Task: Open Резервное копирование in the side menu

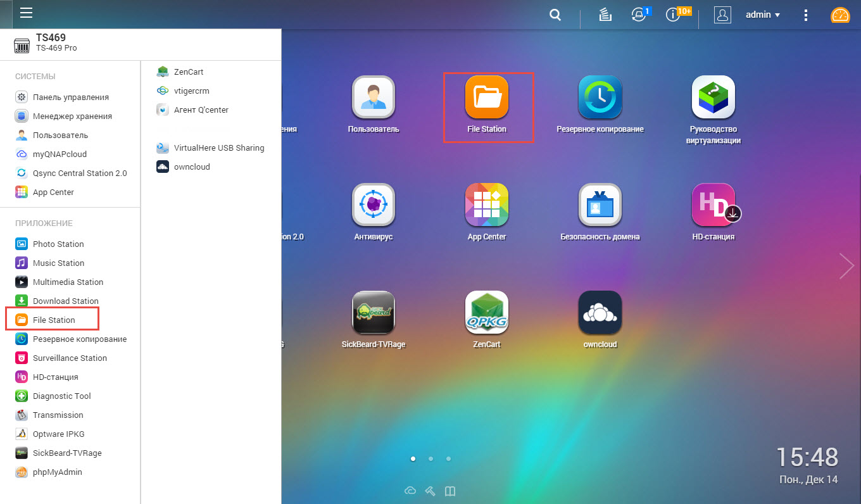Action: click(x=70, y=339)
